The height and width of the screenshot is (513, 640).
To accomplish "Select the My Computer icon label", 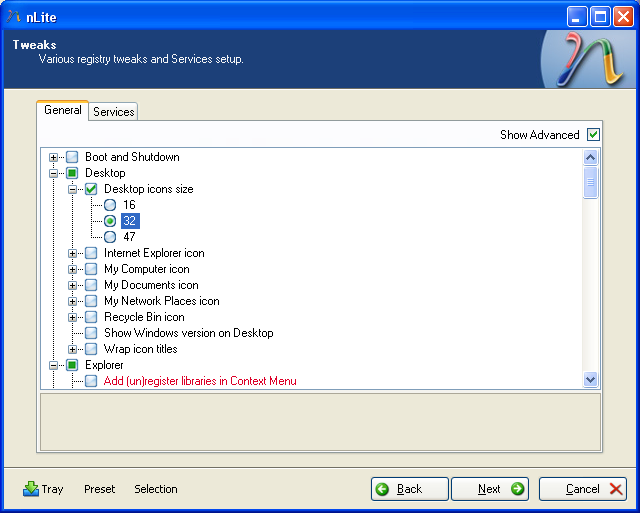I will pyautogui.click(x=147, y=269).
